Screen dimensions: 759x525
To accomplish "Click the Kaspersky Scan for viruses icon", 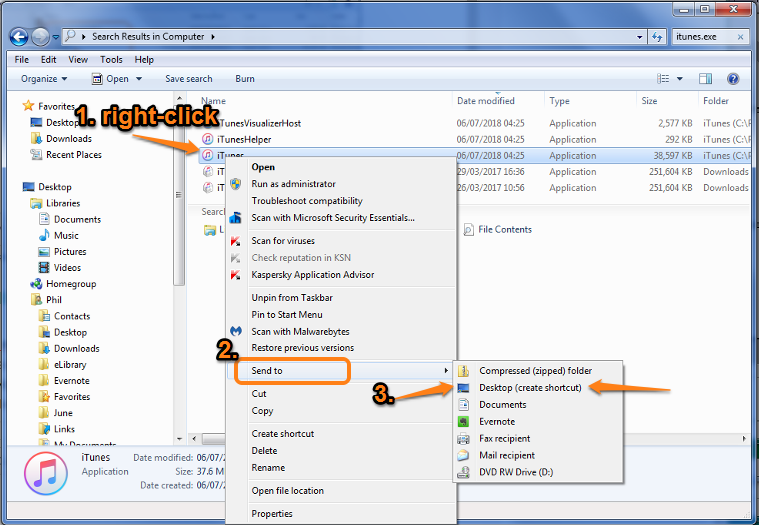I will [236, 241].
